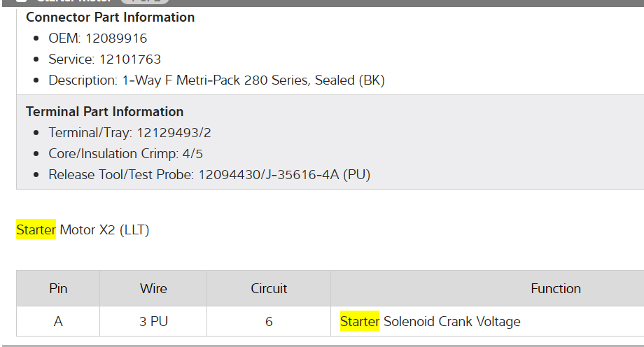The width and height of the screenshot is (644, 347).
Task: Click the Connector Part Information heading
Action: pos(110,17)
